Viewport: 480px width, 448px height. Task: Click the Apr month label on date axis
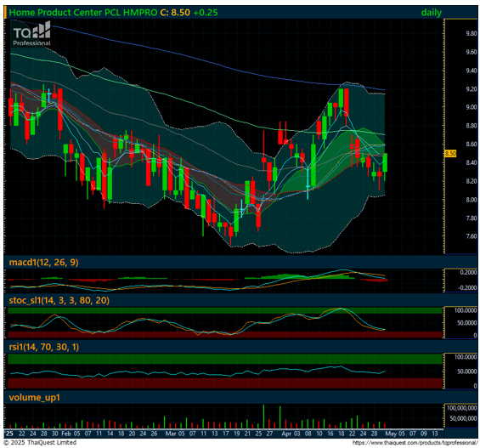(286, 434)
